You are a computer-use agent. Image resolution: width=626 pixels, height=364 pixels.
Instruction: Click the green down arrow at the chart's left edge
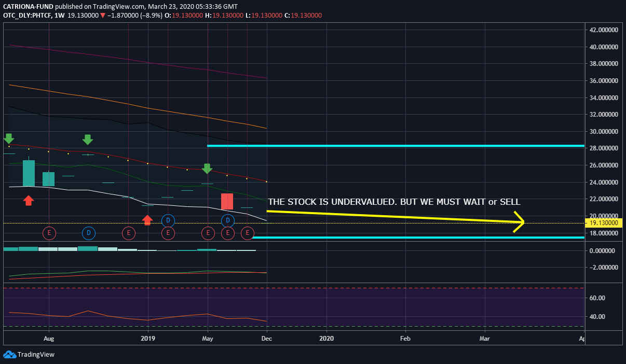coord(8,138)
